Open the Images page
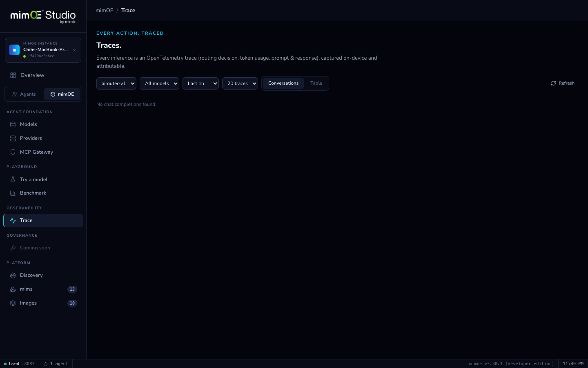Screen dimensions: 588x368 43,303
